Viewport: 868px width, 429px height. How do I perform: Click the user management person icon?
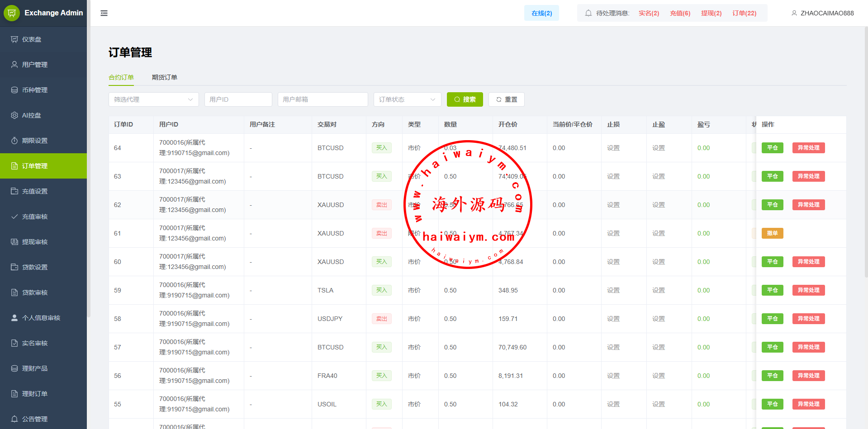pyautogui.click(x=14, y=65)
